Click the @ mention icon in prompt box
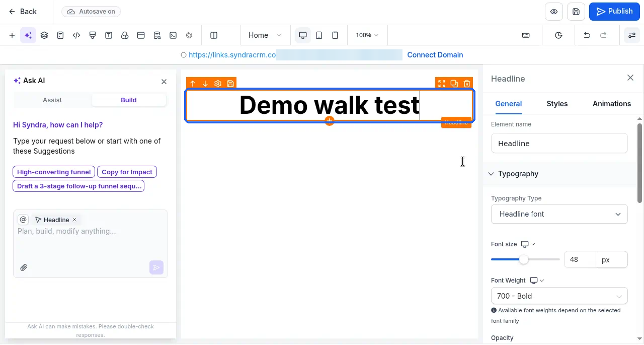 [23, 220]
